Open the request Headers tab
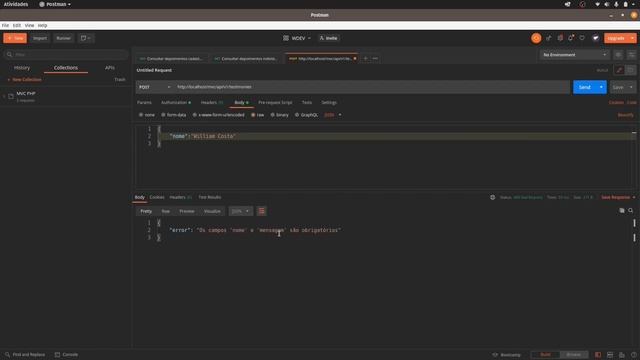The width and height of the screenshot is (640, 360). [x=212, y=102]
